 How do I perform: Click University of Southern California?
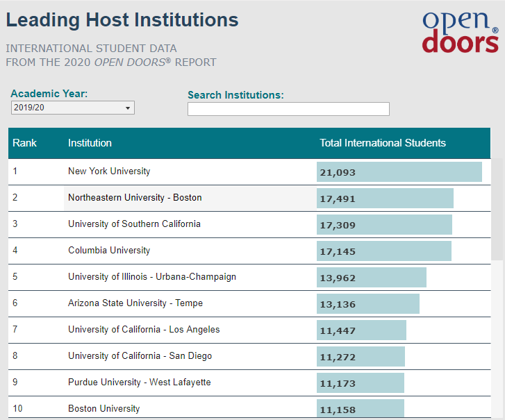(134, 224)
